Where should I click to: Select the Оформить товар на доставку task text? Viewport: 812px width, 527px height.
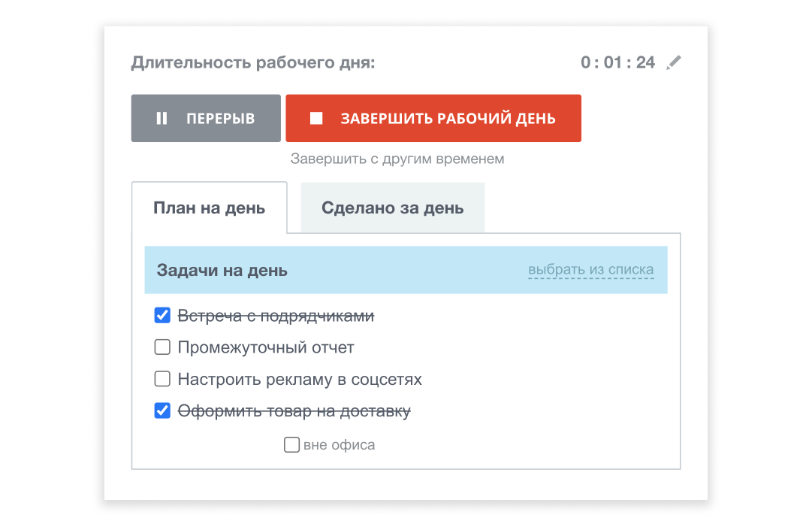[x=294, y=412]
